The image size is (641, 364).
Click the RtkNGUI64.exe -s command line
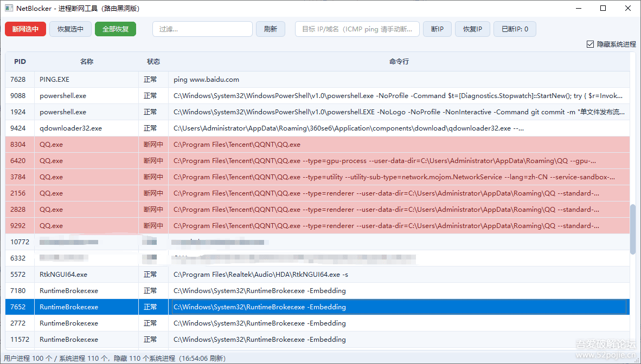[261, 275]
